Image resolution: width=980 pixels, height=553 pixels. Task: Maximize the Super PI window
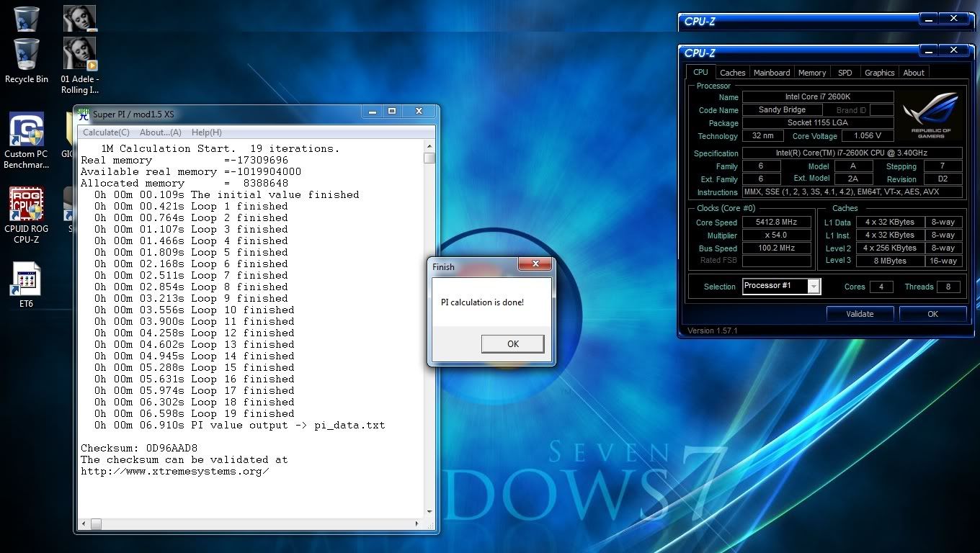392,112
